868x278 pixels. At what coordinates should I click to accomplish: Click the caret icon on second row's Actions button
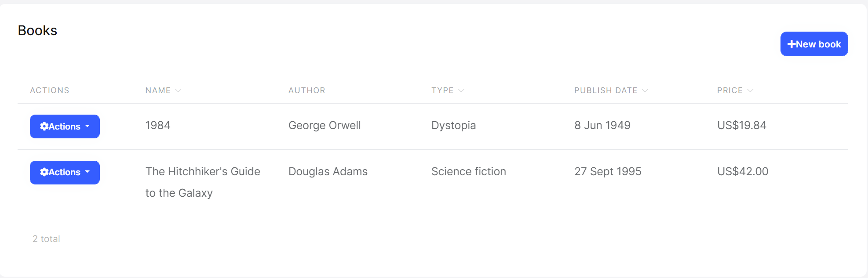click(x=87, y=173)
